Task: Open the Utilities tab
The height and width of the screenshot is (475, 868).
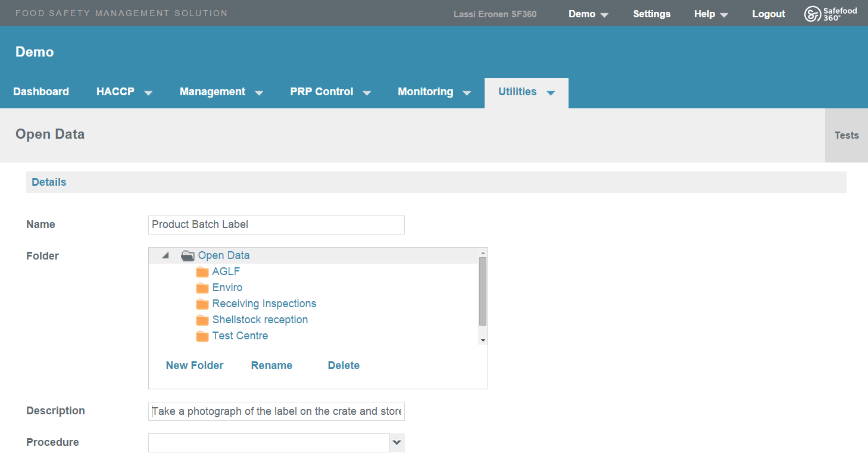Action: (526, 93)
